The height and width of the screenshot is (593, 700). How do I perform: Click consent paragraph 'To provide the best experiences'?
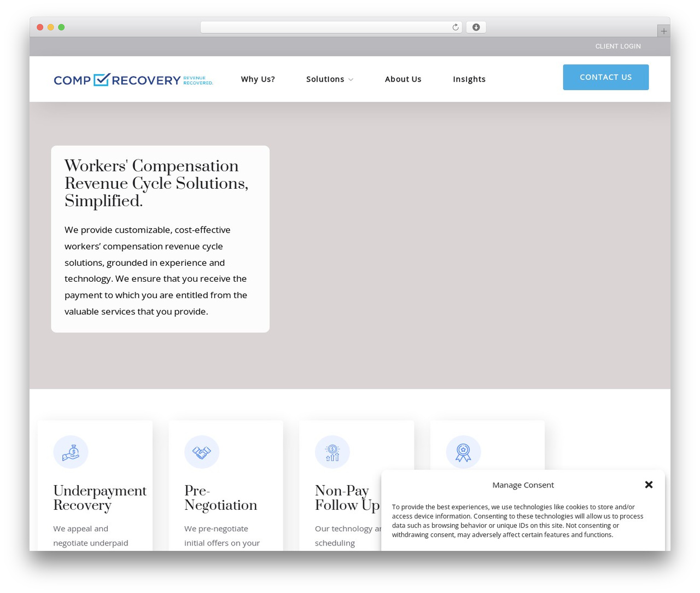click(x=518, y=521)
